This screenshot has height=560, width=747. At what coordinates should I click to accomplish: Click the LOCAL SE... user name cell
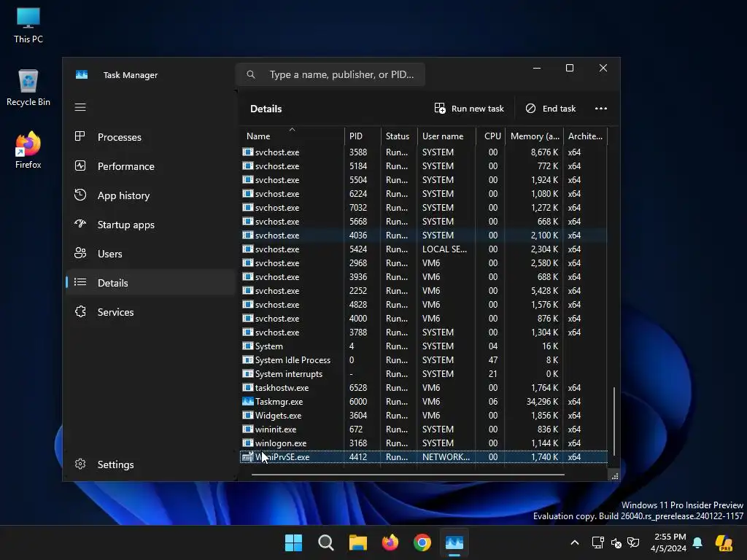point(444,249)
